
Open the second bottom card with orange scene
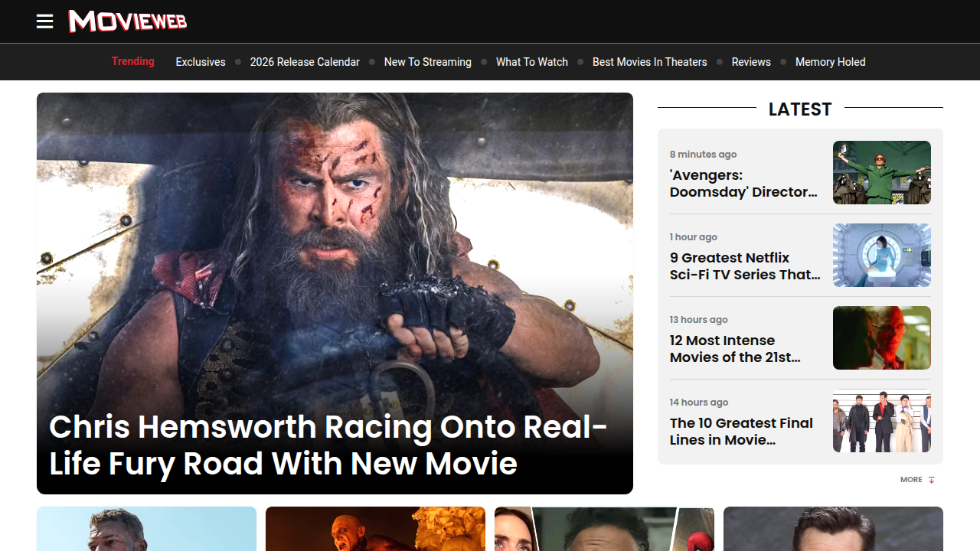(x=375, y=529)
